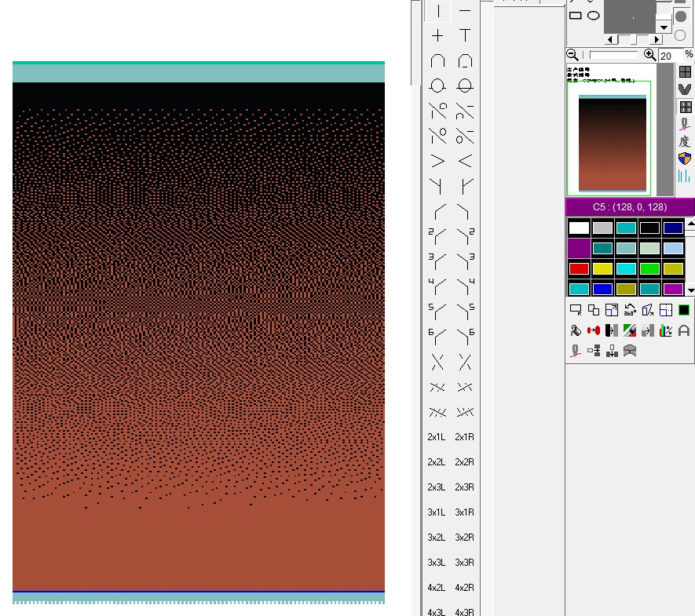
Task: Select the rotate 360° tool
Action: click(630, 310)
